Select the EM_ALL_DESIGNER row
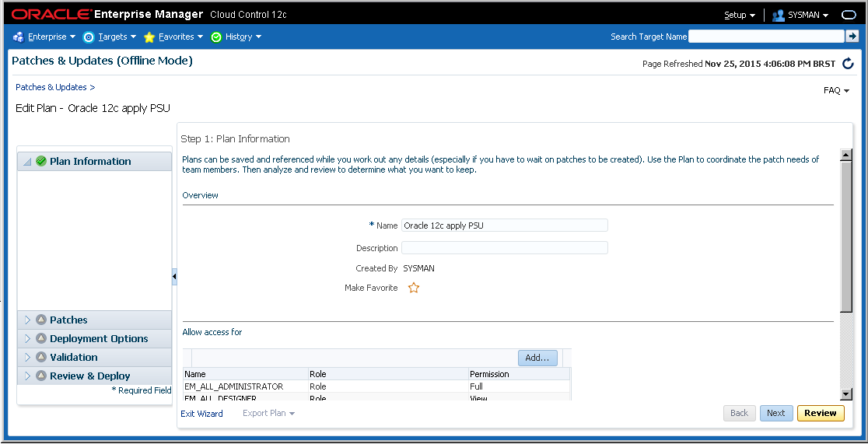Image resolution: width=868 pixels, height=444 pixels. pyautogui.click(x=376, y=397)
